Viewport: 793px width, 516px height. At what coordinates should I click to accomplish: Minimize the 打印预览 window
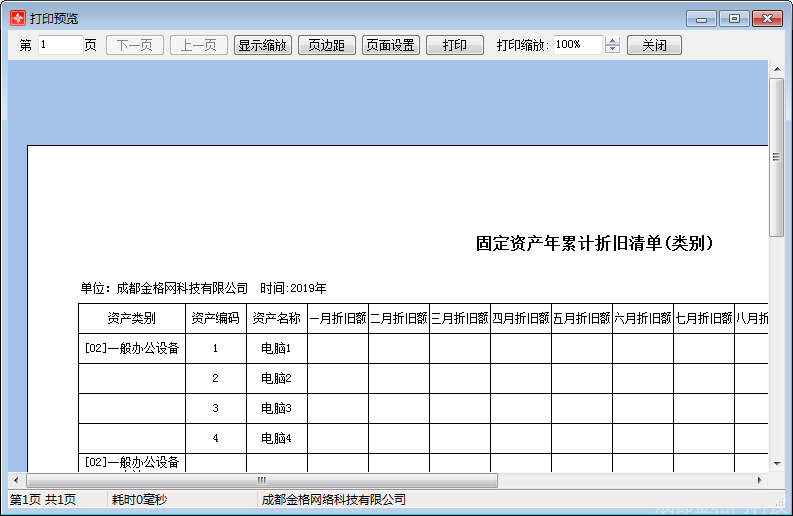pyautogui.click(x=701, y=18)
